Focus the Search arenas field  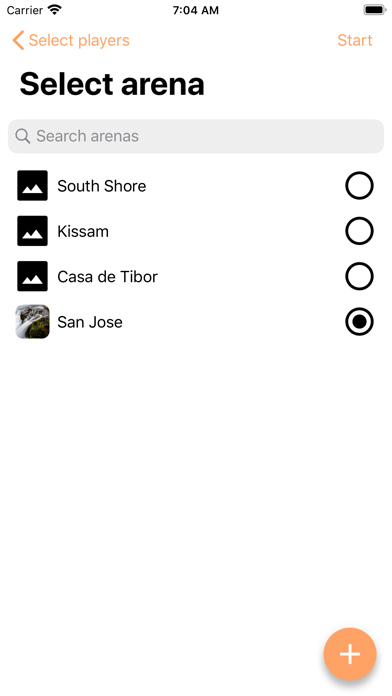click(196, 136)
